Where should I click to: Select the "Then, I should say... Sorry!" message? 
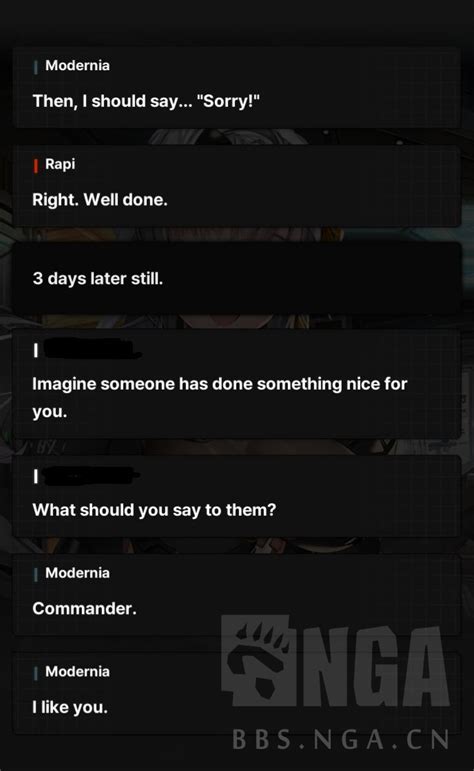click(146, 101)
